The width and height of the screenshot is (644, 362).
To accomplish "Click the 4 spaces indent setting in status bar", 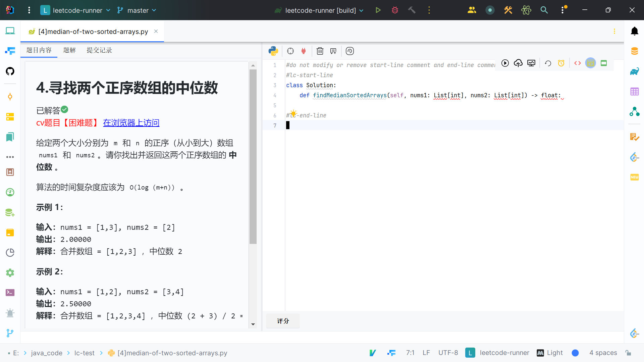I will [x=603, y=353].
